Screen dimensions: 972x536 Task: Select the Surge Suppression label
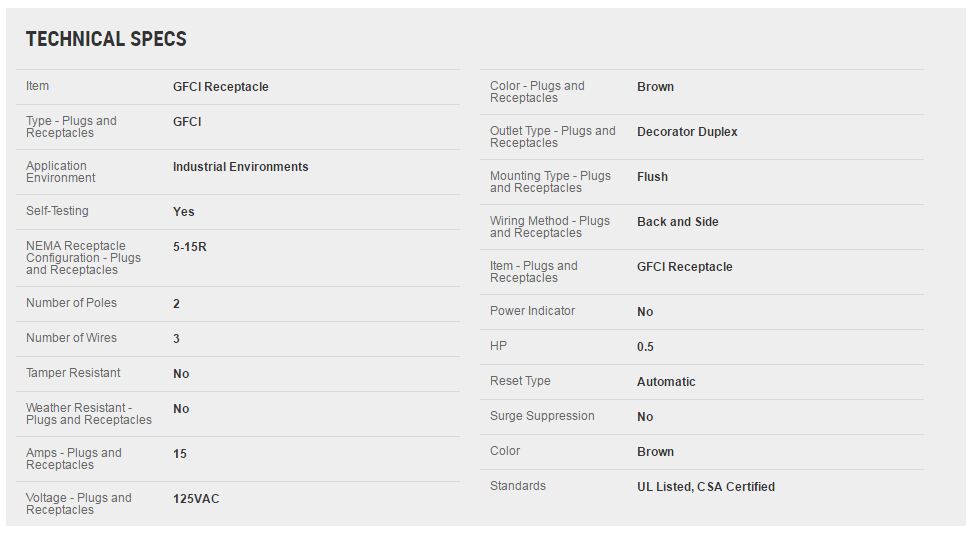[542, 416]
